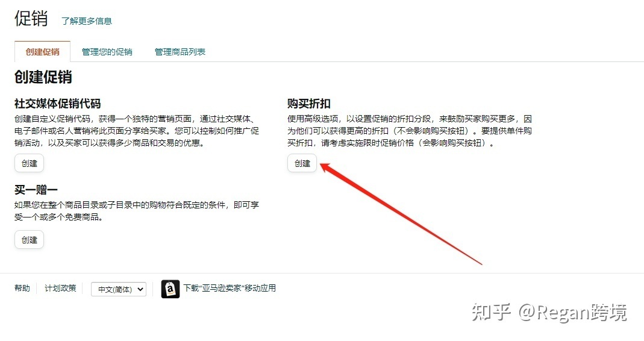
Task: Click the 购买折扣 heading
Action: click(x=309, y=103)
